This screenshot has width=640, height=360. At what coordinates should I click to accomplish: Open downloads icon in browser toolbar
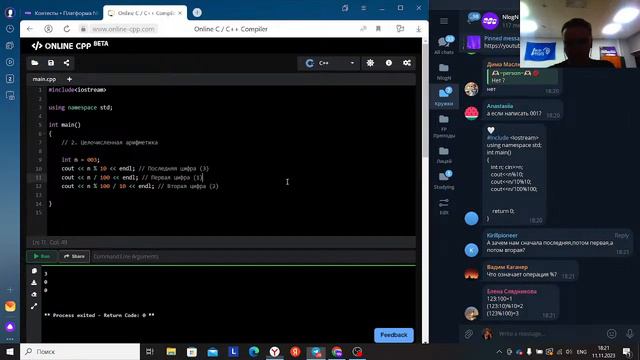(419, 29)
